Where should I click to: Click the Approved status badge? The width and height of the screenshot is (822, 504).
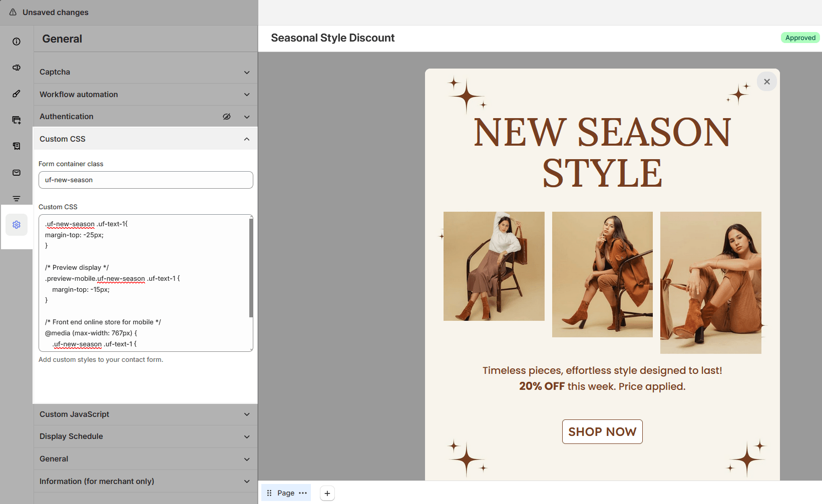(x=800, y=38)
